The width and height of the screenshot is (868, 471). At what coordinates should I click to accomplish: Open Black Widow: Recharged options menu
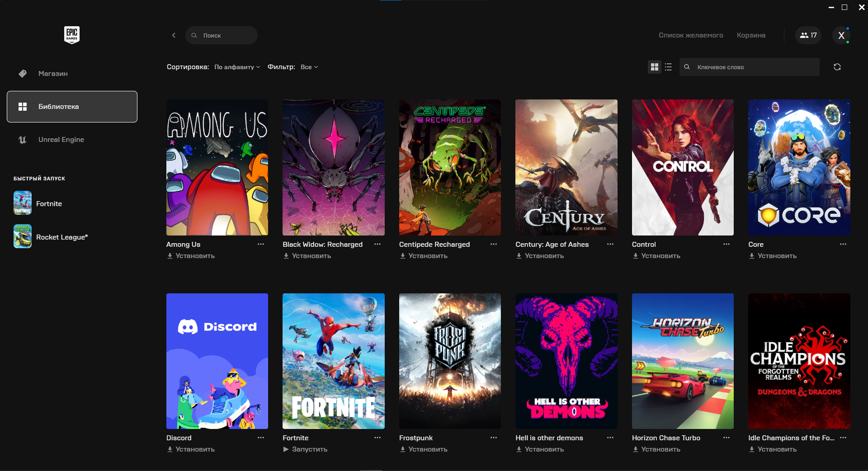click(x=377, y=244)
